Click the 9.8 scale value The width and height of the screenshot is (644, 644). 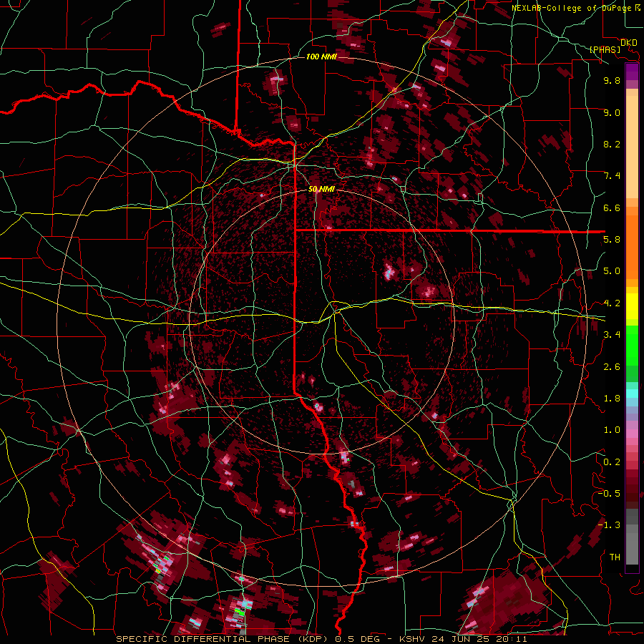(x=612, y=80)
